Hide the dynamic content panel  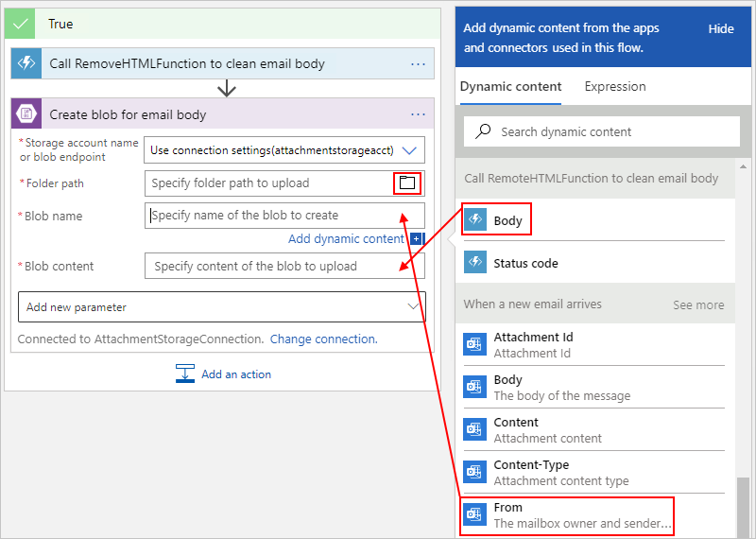click(721, 29)
